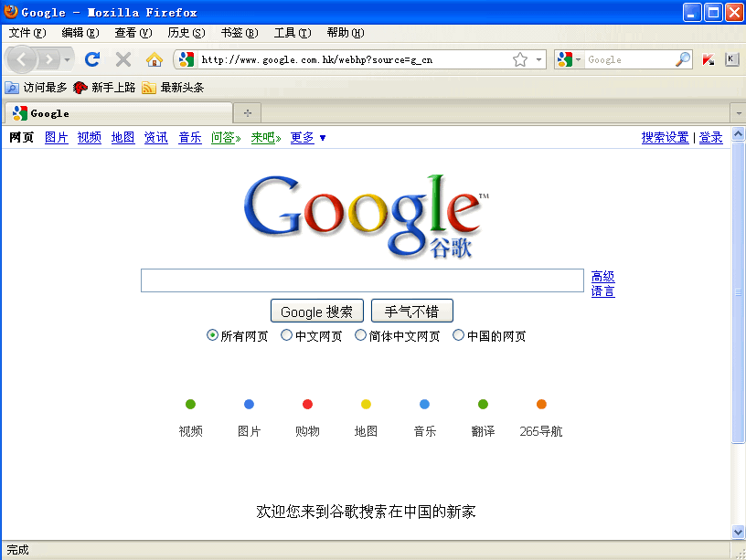Click the Firefox icon in title bar
The height and width of the screenshot is (560, 746).
10,11
